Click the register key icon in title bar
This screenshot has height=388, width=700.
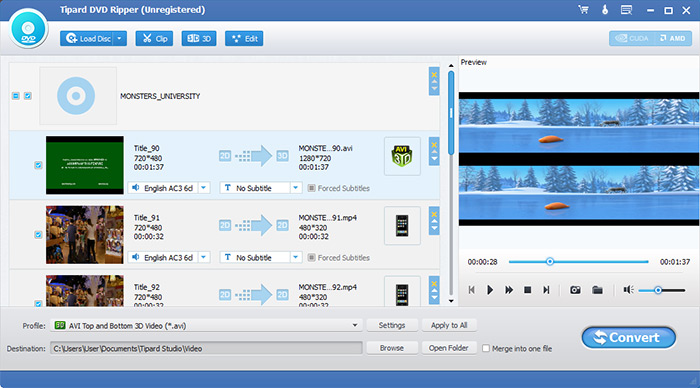(605, 9)
